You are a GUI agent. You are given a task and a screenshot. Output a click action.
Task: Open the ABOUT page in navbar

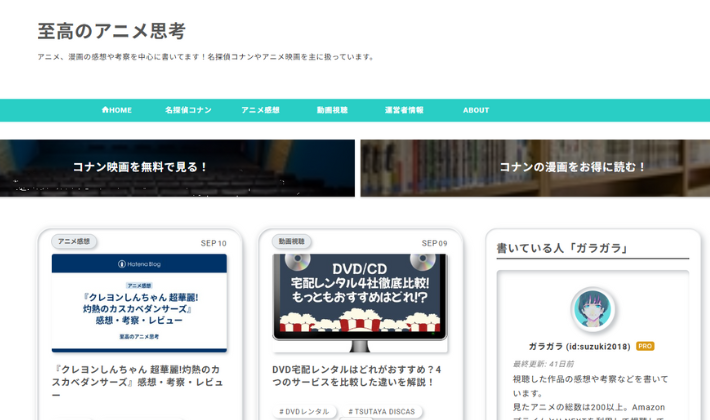pos(476,110)
